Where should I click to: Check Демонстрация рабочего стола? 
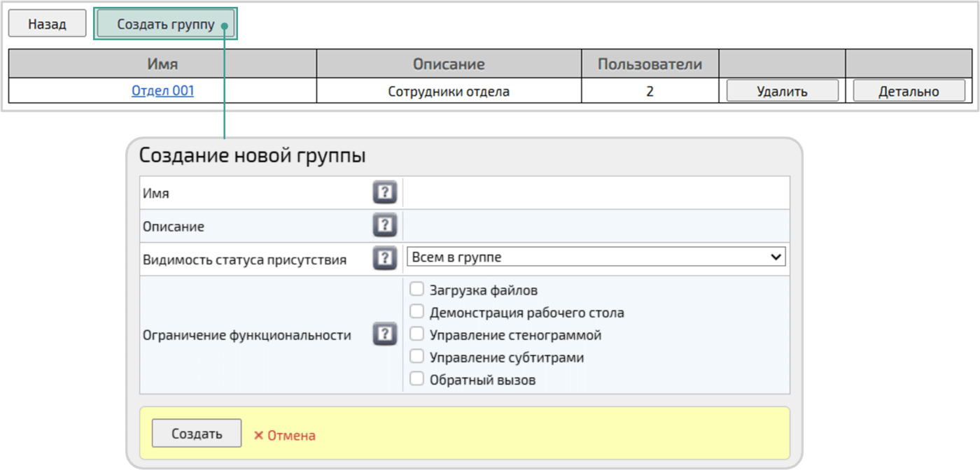[417, 311]
